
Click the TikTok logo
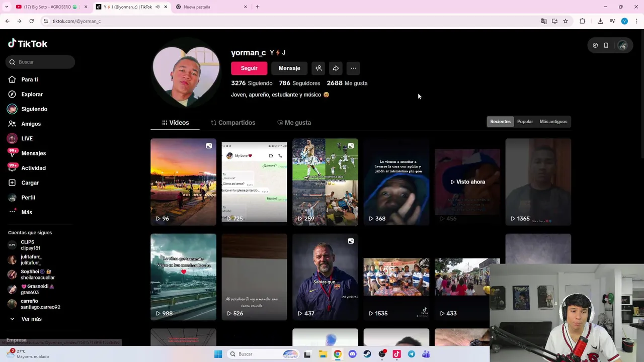tap(28, 44)
